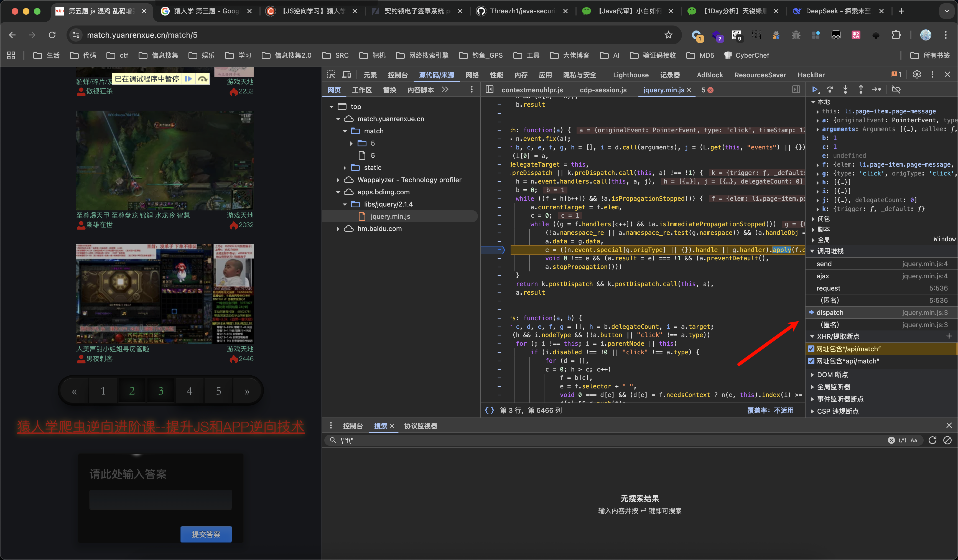
Task: Go to page 4 in pagination
Action: (x=189, y=390)
